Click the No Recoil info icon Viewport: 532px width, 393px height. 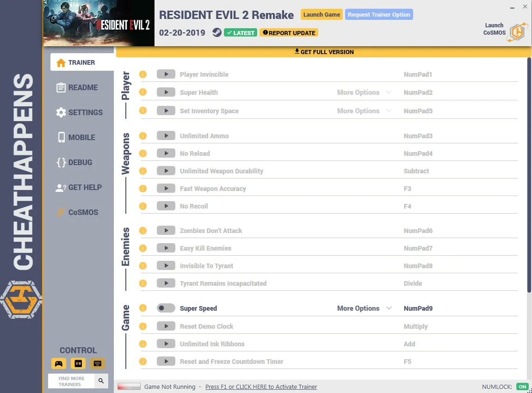coord(143,206)
